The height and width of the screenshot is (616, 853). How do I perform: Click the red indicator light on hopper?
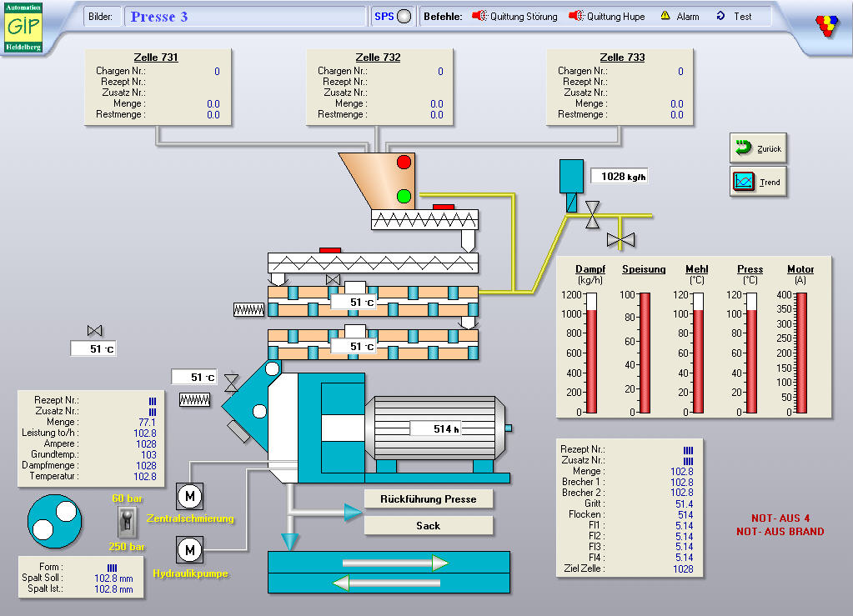click(404, 163)
